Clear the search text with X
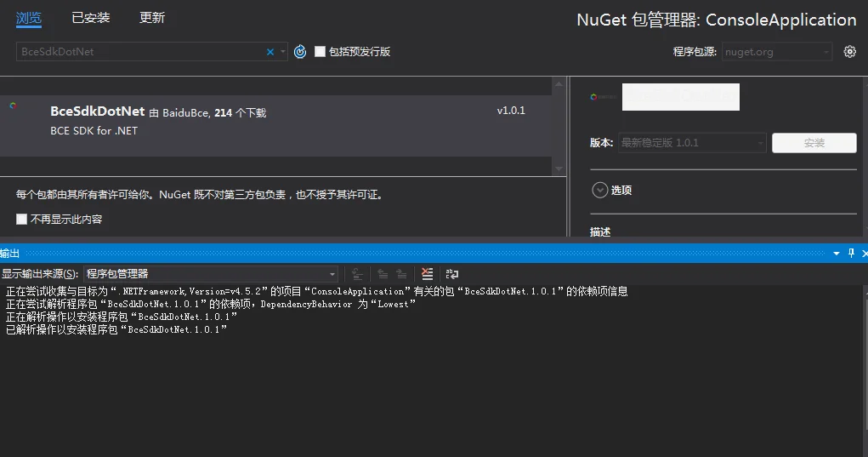This screenshot has width=868, height=457. click(270, 52)
